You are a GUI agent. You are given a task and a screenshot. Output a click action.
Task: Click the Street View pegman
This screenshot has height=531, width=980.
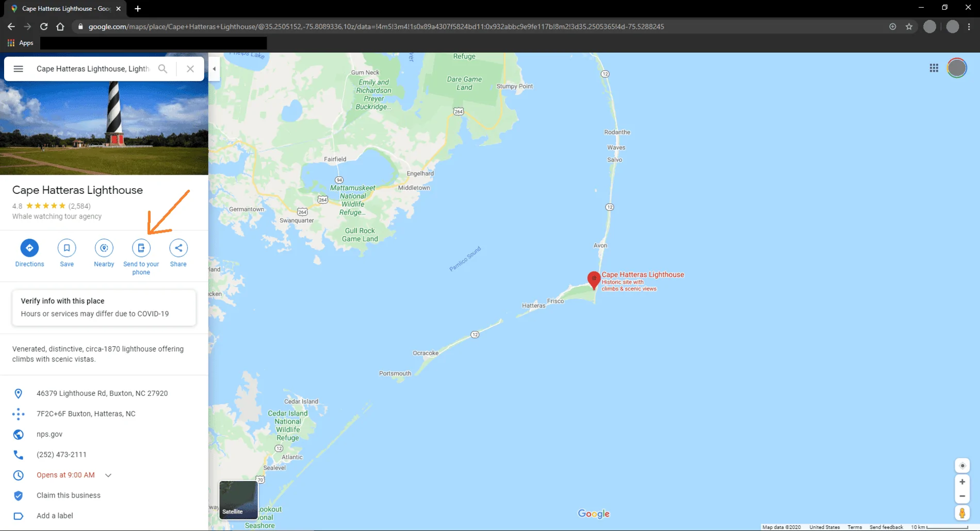coord(962,513)
